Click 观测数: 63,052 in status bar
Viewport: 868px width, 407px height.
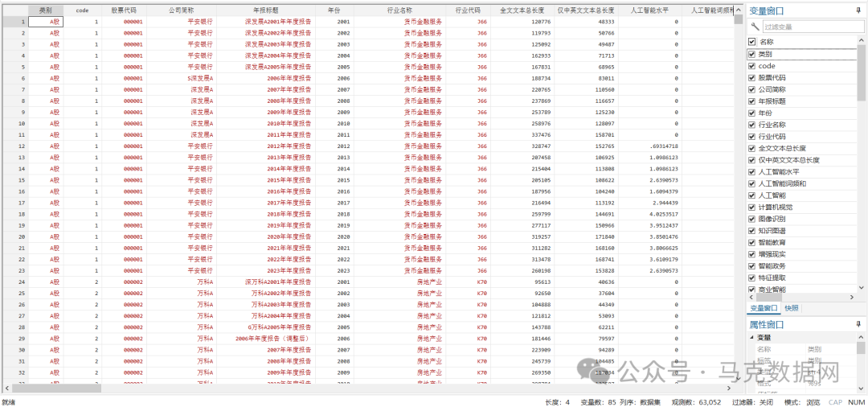pos(696,402)
